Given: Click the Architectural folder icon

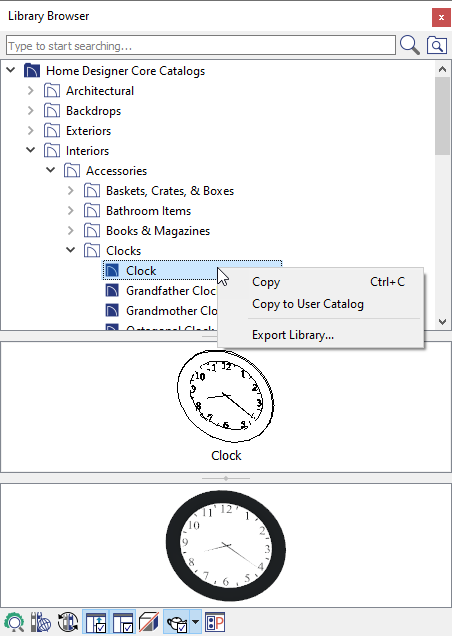Looking at the screenshot, I should pyautogui.click(x=52, y=90).
